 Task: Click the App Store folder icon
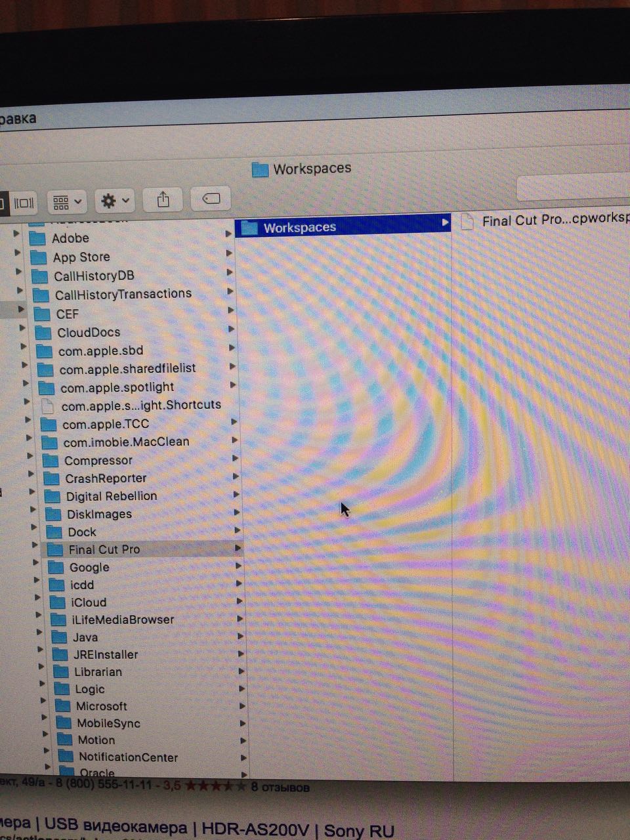pyautogui.click(x=38, y=257)
